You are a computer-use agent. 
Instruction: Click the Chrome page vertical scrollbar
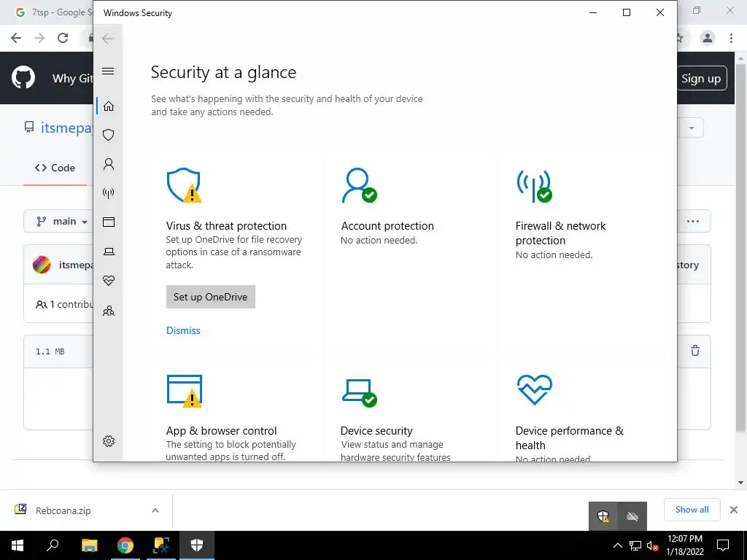740,248
